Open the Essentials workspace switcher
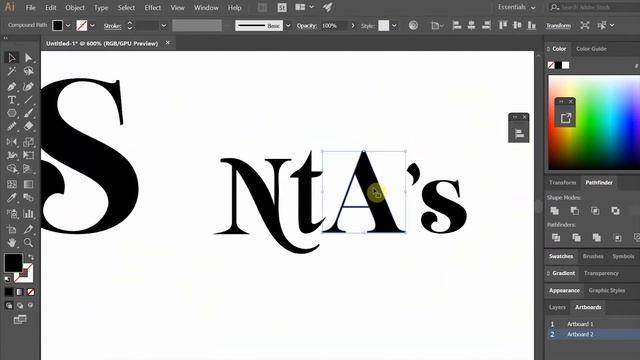640x360 pixels. pyautogui.click(x=516, y=7)
